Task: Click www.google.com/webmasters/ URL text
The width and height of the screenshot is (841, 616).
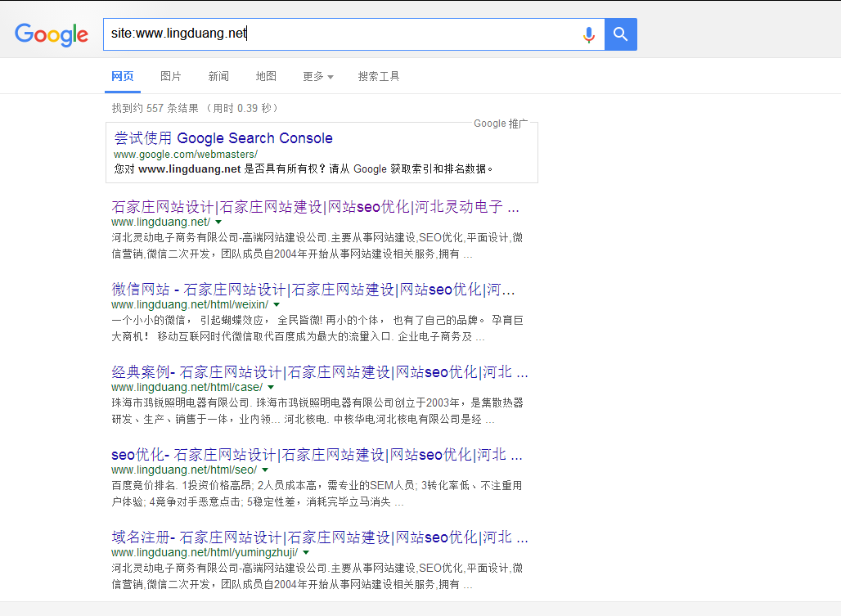Action: pyautogui.click(x=186, y=155)
